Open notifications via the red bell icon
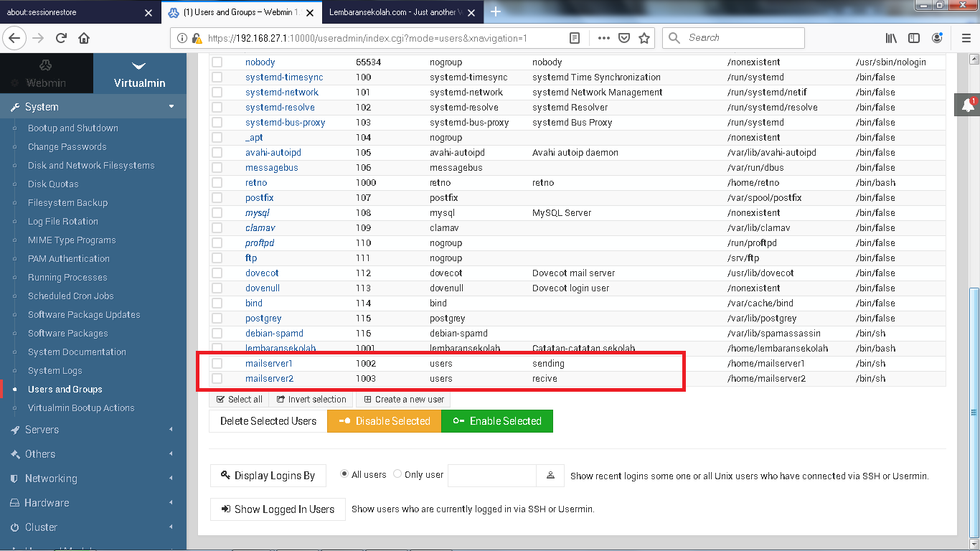Screen dimensions: 980x551 click(968, 105)
